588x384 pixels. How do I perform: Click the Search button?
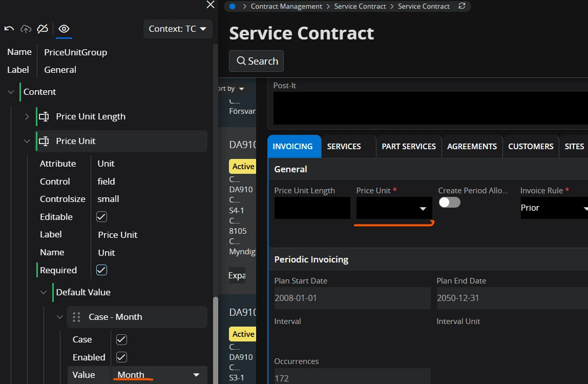(x=256, y=61)
